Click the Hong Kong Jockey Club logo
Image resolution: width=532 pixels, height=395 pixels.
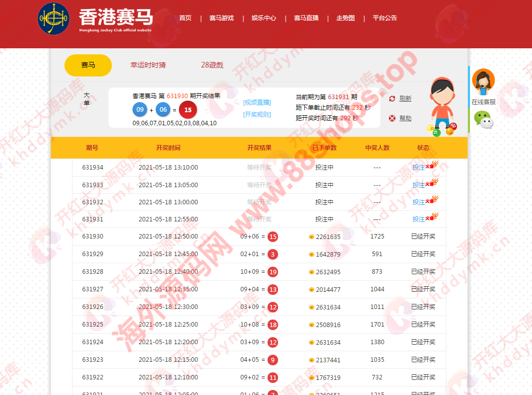[x=54, y=19]
